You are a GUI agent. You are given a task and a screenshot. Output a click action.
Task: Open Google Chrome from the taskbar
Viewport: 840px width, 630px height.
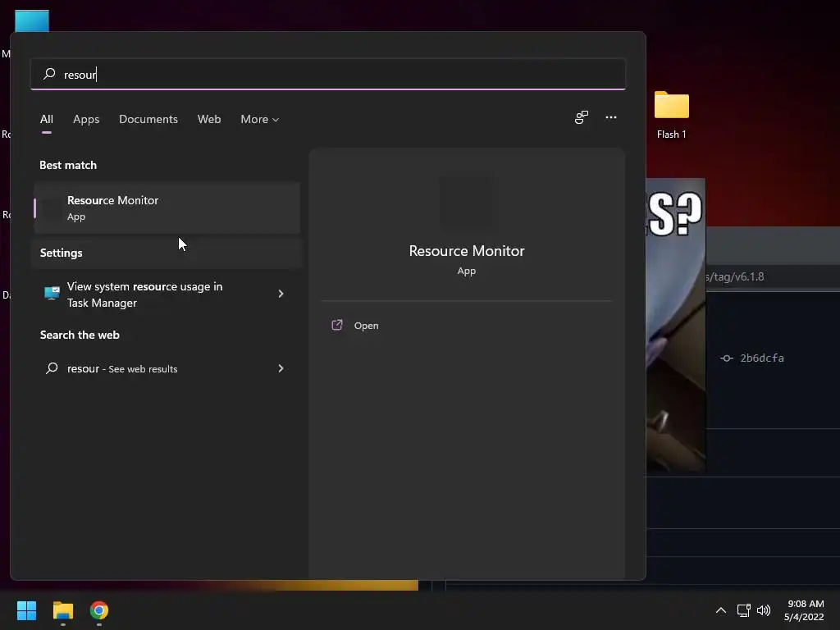point(99,610)
